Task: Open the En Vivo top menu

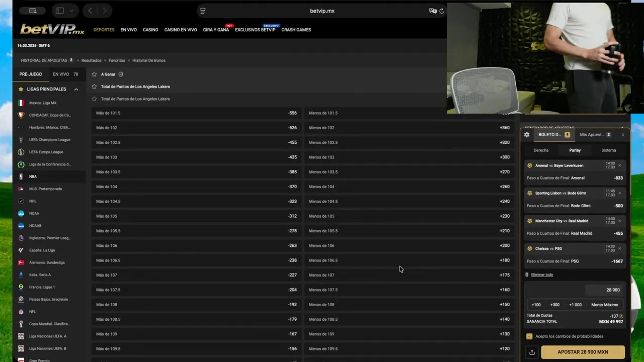Action: 128,30
